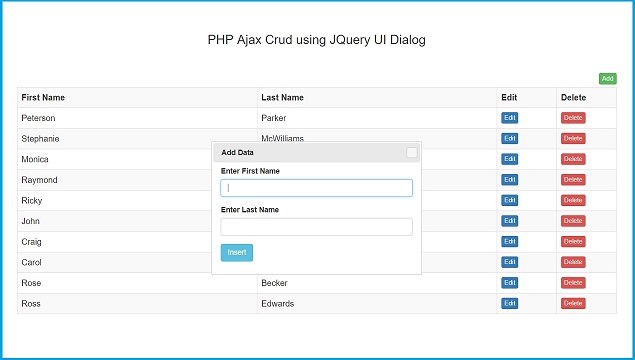This screenshot has width=635, height=360.
Task: Delete the Craig row
Action: point(573,241)
